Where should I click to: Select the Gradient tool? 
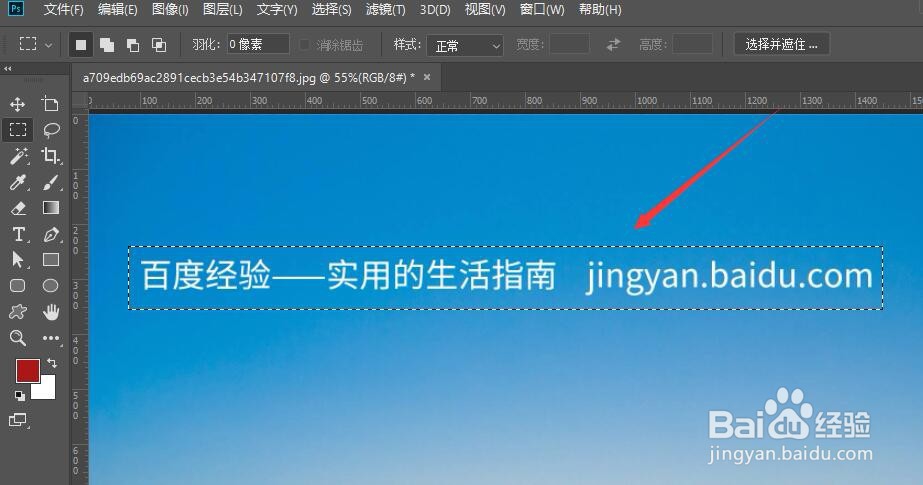51,208
